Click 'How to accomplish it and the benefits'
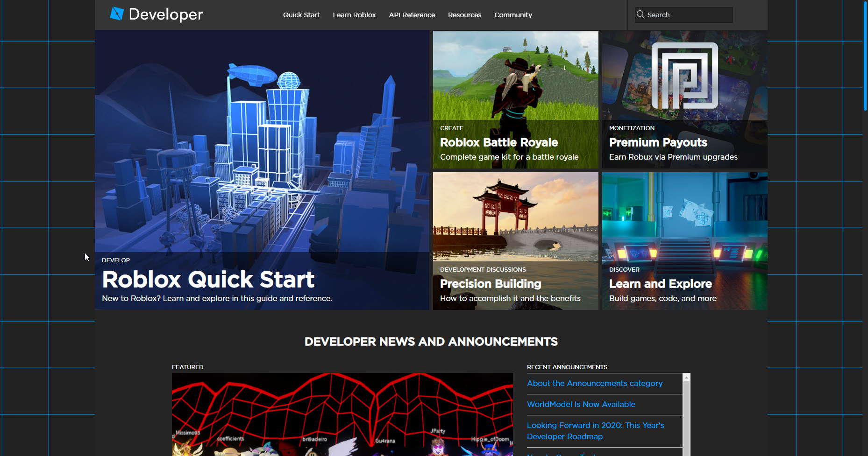868x456 pixels. point(510,298)
